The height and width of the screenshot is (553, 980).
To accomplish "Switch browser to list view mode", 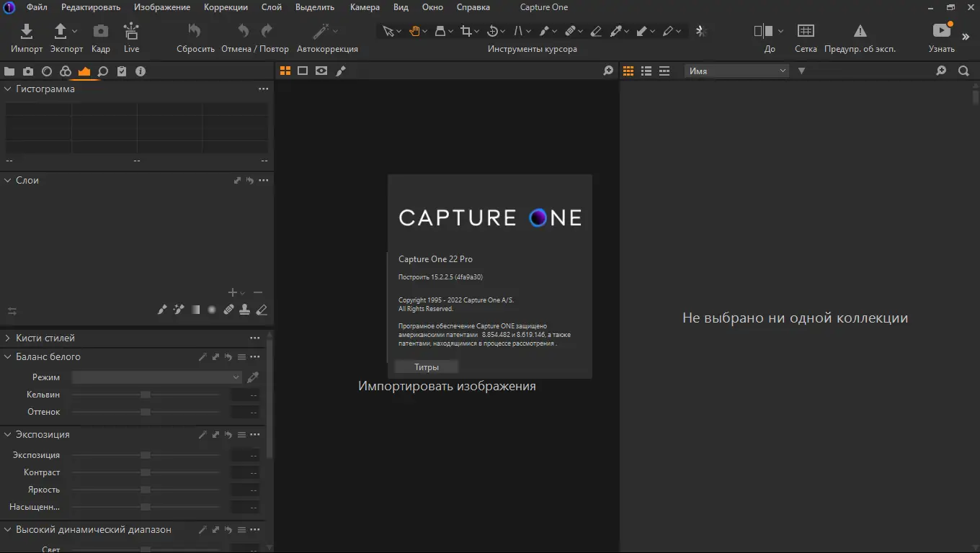I will (646, 71).
